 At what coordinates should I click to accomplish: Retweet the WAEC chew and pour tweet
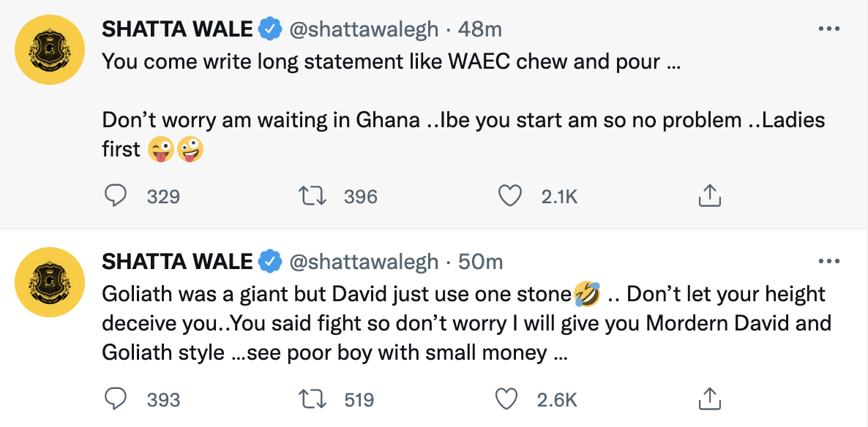[315, 196]
